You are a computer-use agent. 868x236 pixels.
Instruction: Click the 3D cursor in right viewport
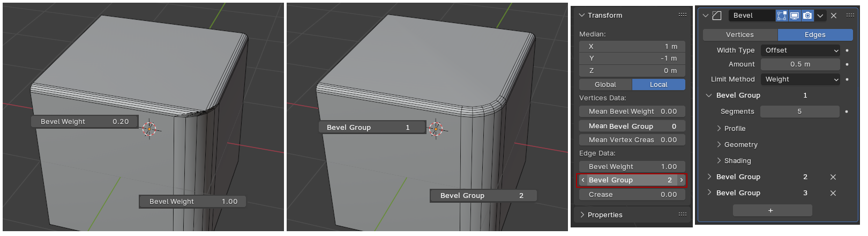pos(436,129)
